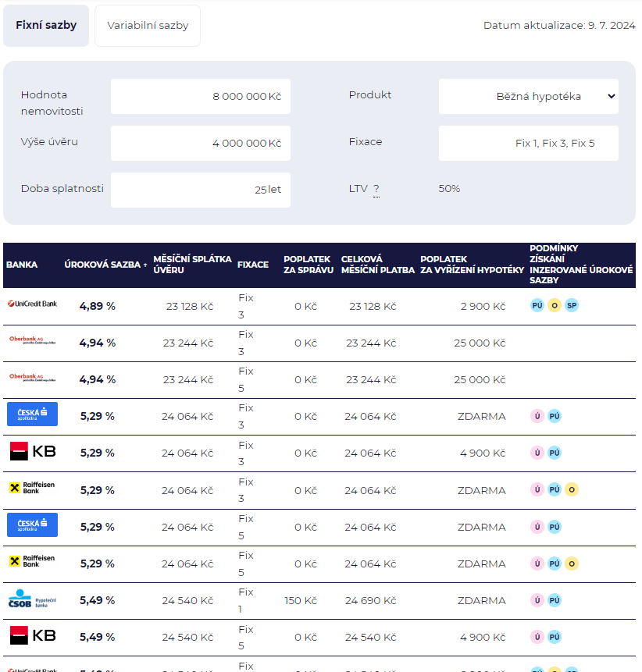Click the Ú badge for Česká spořitelna Fix 5
The image size is (642, 672).
tap(537, 527)
